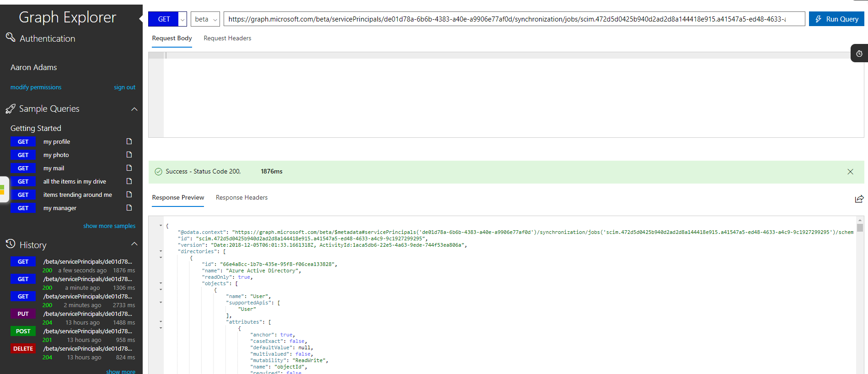
Task: Run GET all the items in my drive
Action: [x=23, y=182]
